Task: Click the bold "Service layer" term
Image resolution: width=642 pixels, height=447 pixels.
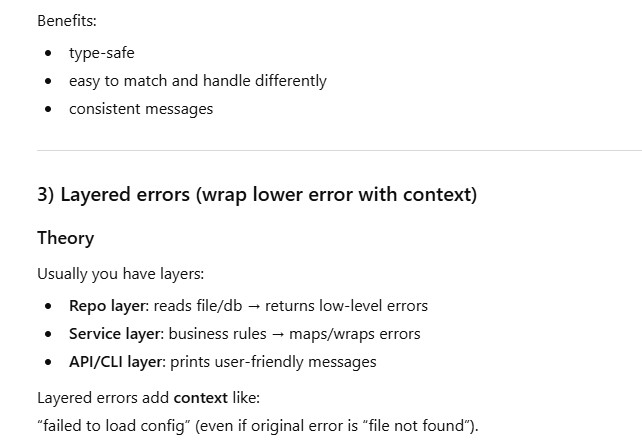Action: click(x=115, y=334)
